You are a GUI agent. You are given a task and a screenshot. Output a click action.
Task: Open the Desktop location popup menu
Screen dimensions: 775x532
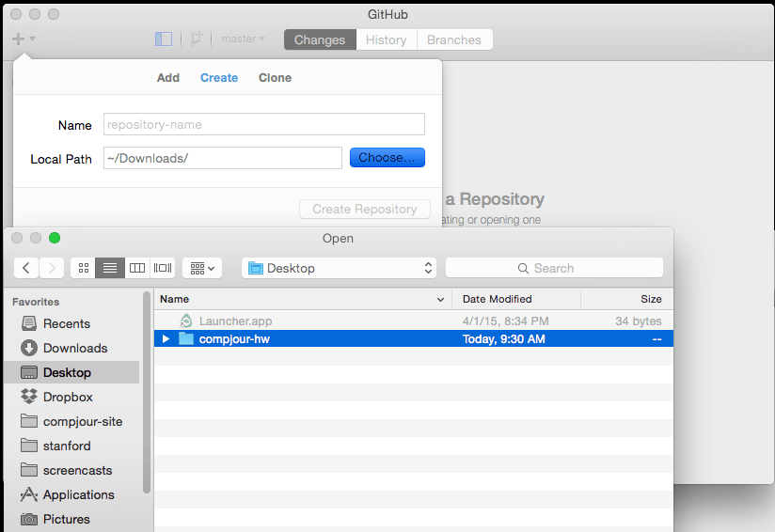339,268
